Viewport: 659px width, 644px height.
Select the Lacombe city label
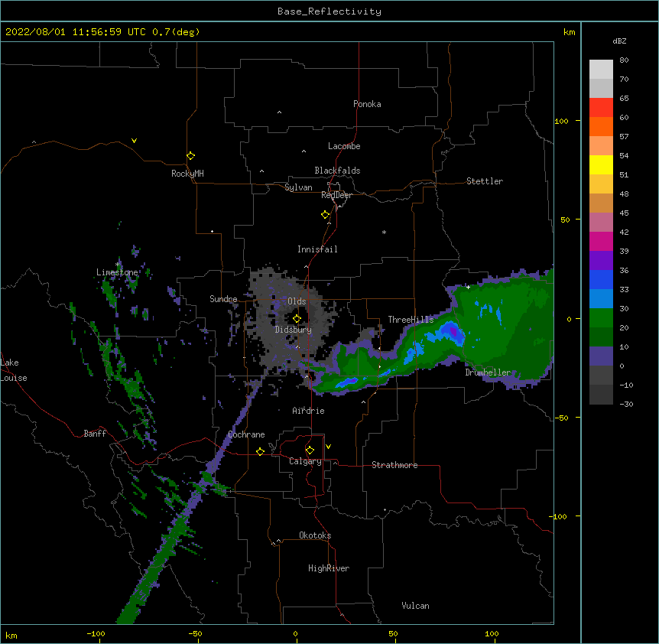pos(344,146)
